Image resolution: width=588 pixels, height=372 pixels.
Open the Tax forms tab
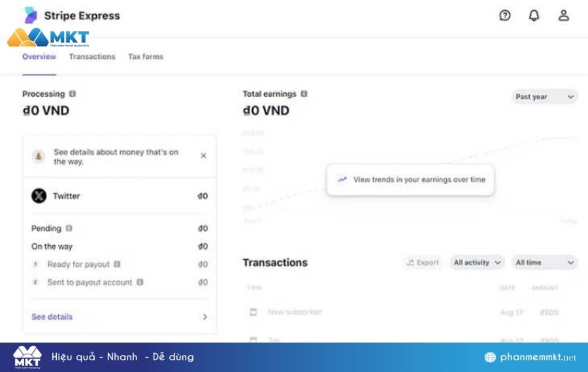click(x=146, y=57)
